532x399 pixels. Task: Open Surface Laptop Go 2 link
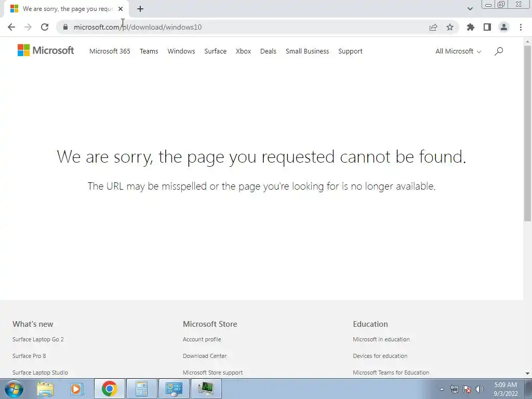click(38, 339)
